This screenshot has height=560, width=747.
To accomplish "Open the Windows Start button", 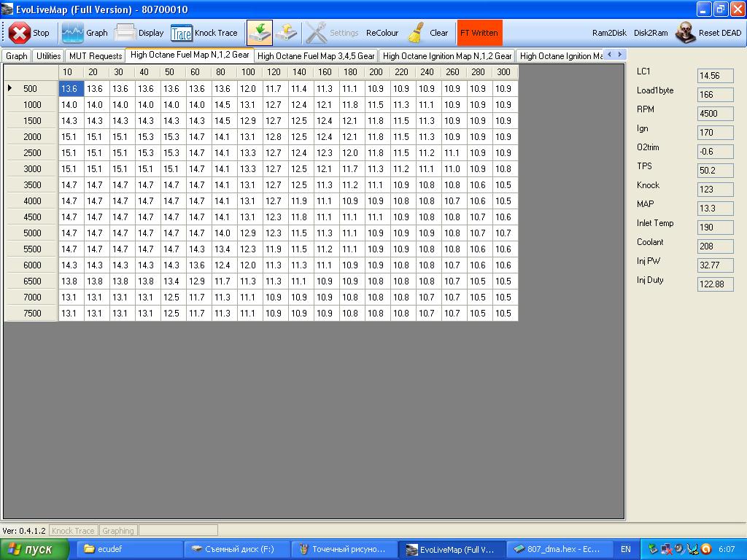I will pos(35,549).
